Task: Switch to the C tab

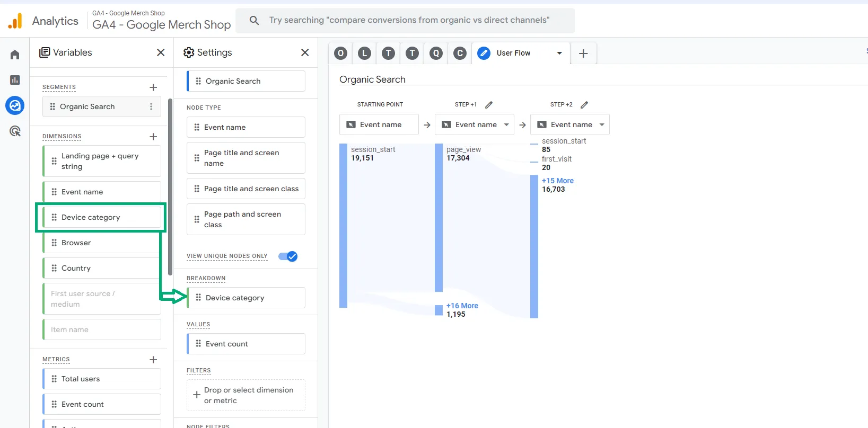Action: (x=460, y=53)
